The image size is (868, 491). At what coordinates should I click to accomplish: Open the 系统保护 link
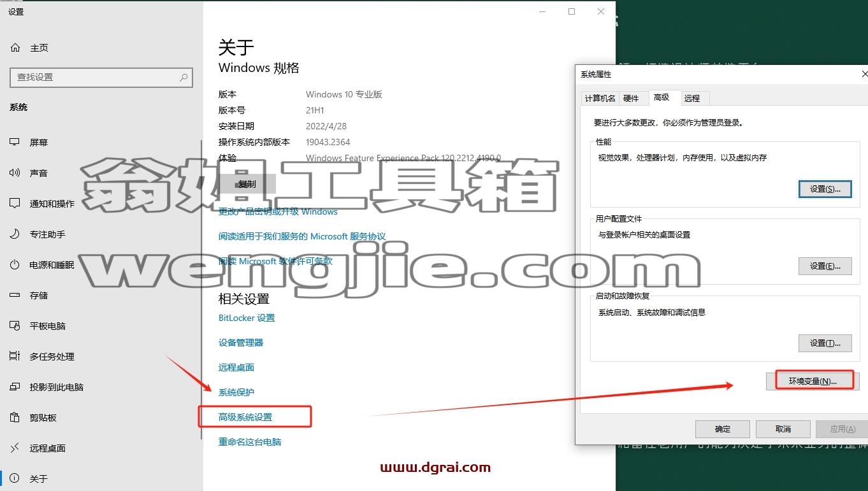pos(236,392)
